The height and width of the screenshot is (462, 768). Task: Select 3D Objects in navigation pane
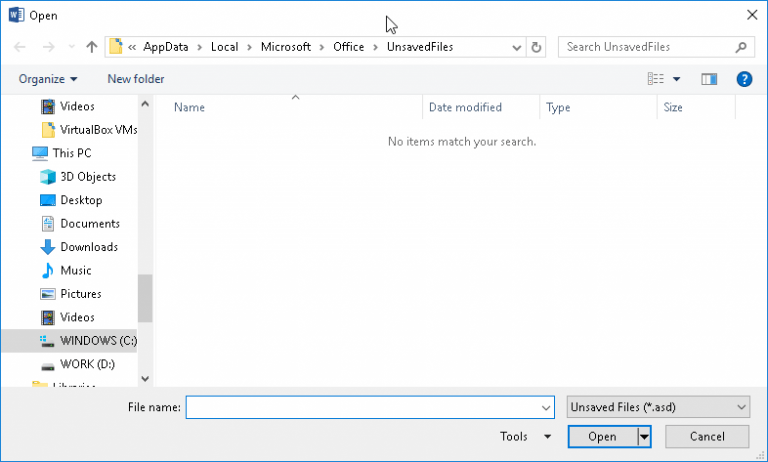pos(87,177)
